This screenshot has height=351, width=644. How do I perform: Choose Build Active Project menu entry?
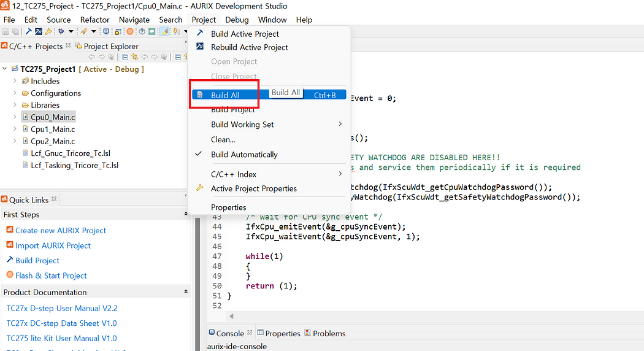click(x=269, y=34)
